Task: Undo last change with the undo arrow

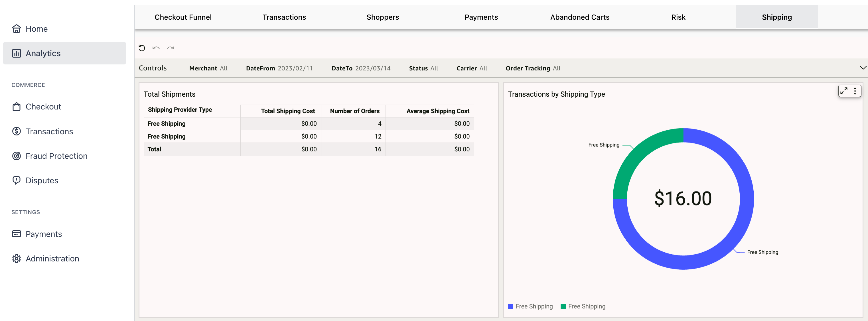Action: pos(156,48)
